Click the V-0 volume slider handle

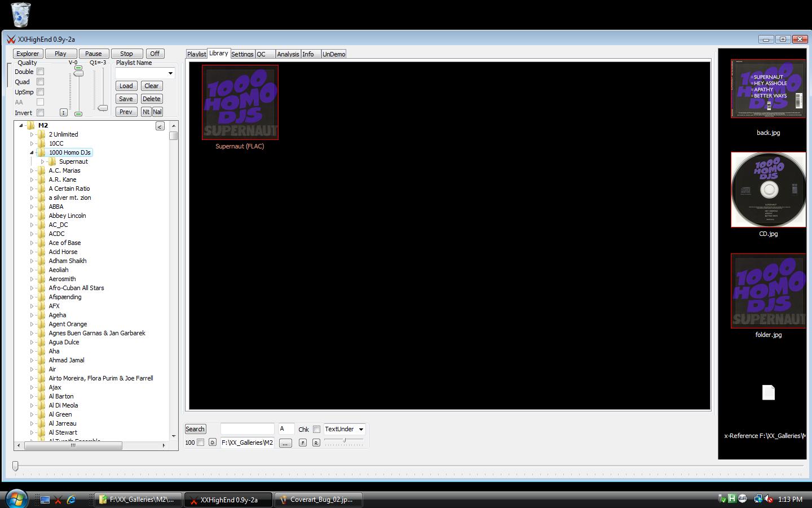tap(78, 73)
